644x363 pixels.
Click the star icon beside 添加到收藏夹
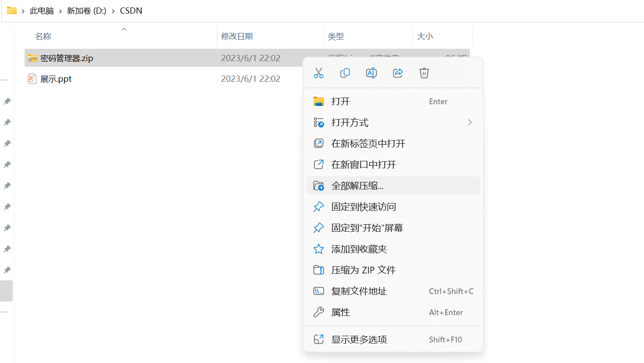(319, 249)
